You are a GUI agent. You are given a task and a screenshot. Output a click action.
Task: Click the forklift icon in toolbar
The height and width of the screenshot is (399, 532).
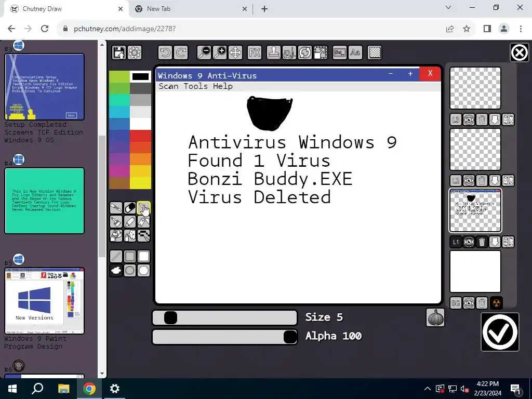coord(289,52)
